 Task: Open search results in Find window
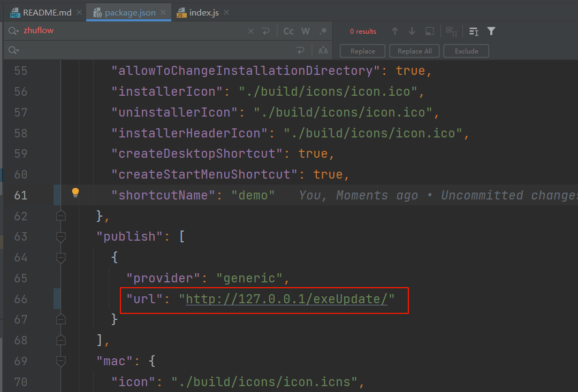tap(429, 32)
